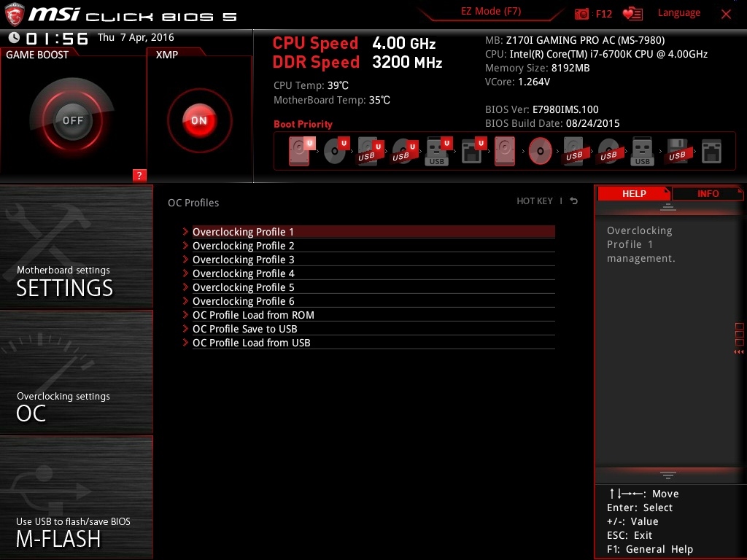Collapse the help side panel with triple arrows
747x560 pixels.
pyautogui.click(x=739, y=352)
